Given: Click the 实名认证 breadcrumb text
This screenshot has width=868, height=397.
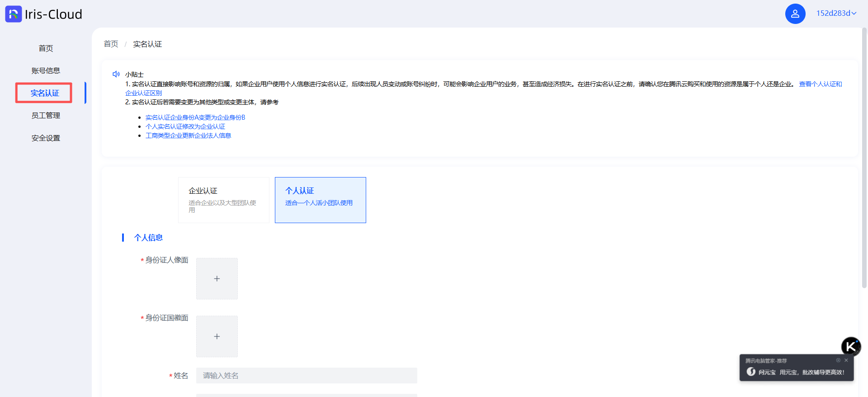Looking at the screenshot, I should (147, 44).
